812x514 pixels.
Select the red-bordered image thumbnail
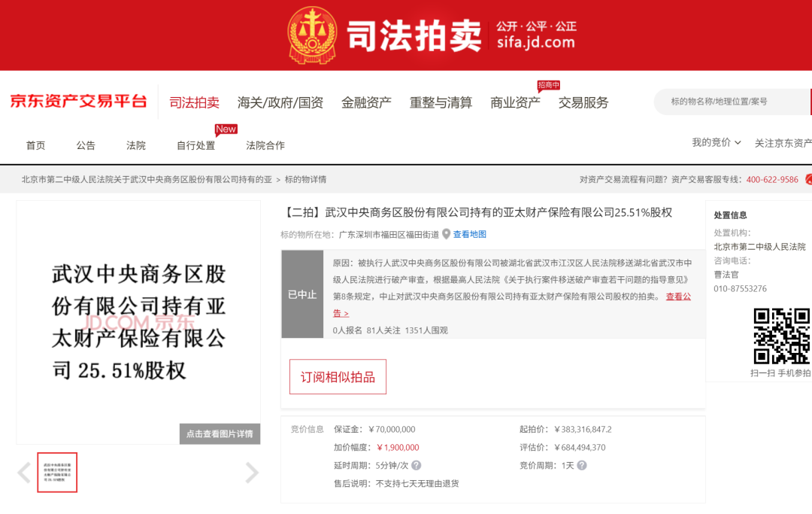pyautogui.click(x=57, y=472)
